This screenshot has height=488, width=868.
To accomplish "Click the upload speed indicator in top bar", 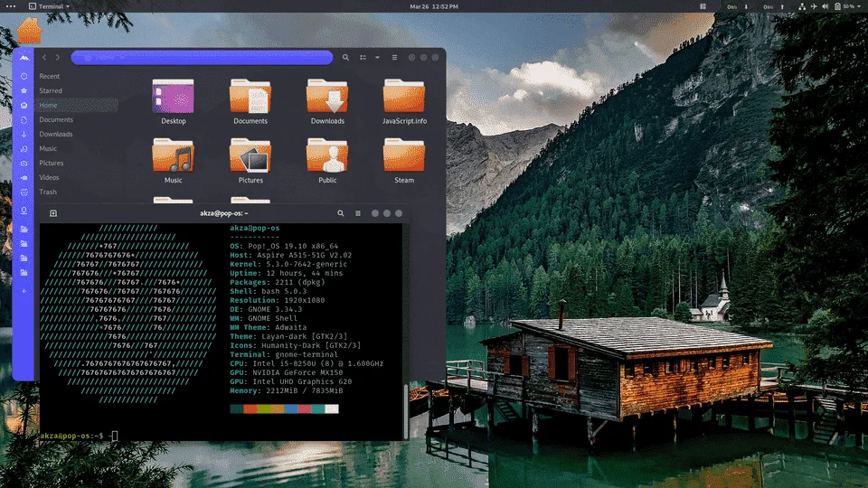I will point(773,6).
